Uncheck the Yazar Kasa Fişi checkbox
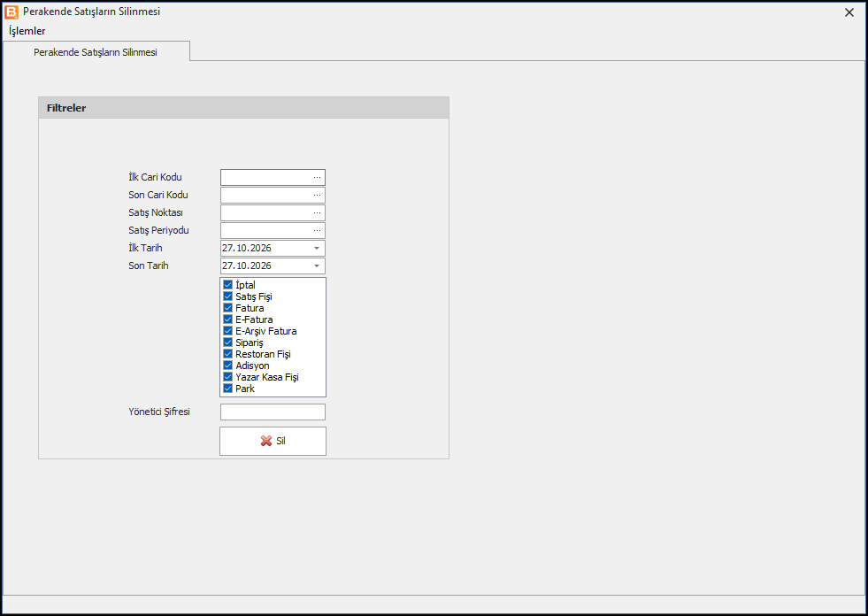 (227, 377)
